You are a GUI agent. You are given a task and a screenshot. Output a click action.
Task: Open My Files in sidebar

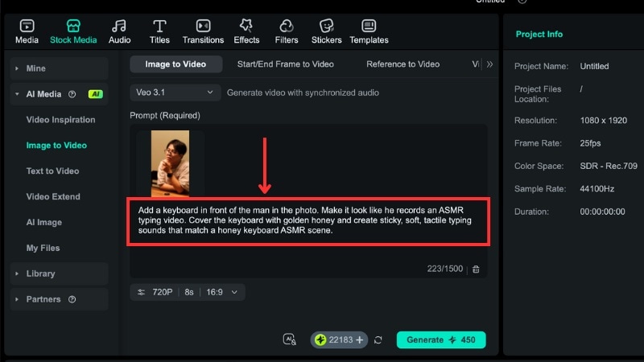coord(43,248)
